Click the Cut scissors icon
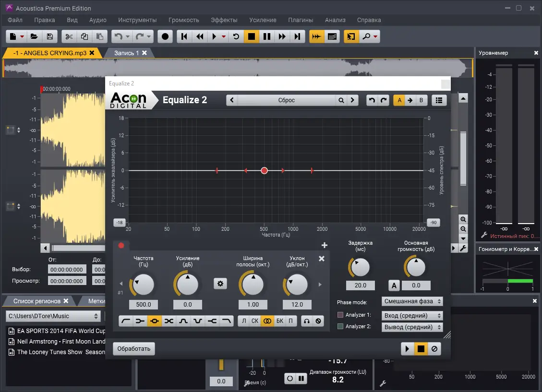Viewport: 542px width, 392px height. point(69,36)
